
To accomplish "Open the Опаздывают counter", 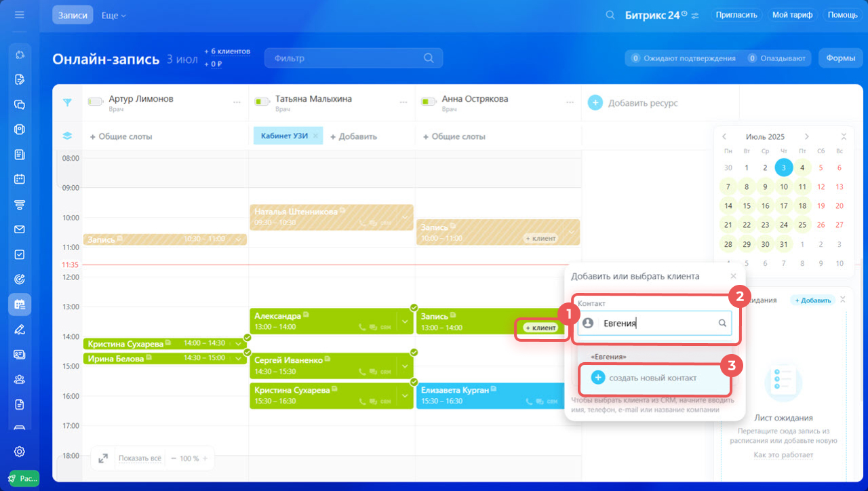I will 776,58.
